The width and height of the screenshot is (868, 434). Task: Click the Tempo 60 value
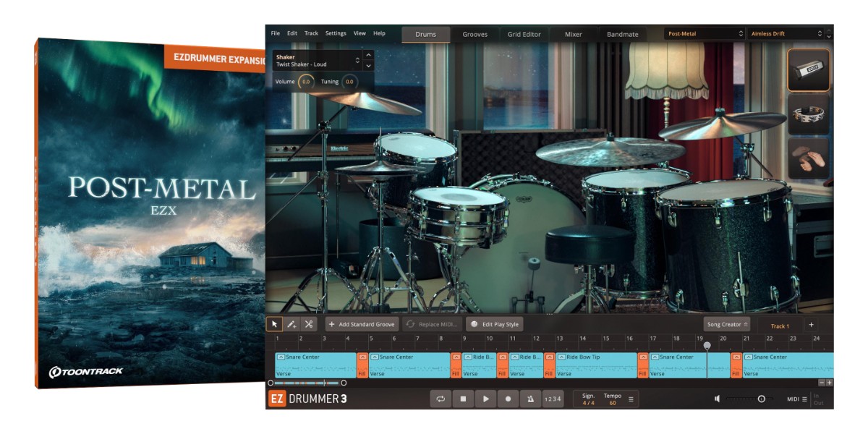point(613,403)
